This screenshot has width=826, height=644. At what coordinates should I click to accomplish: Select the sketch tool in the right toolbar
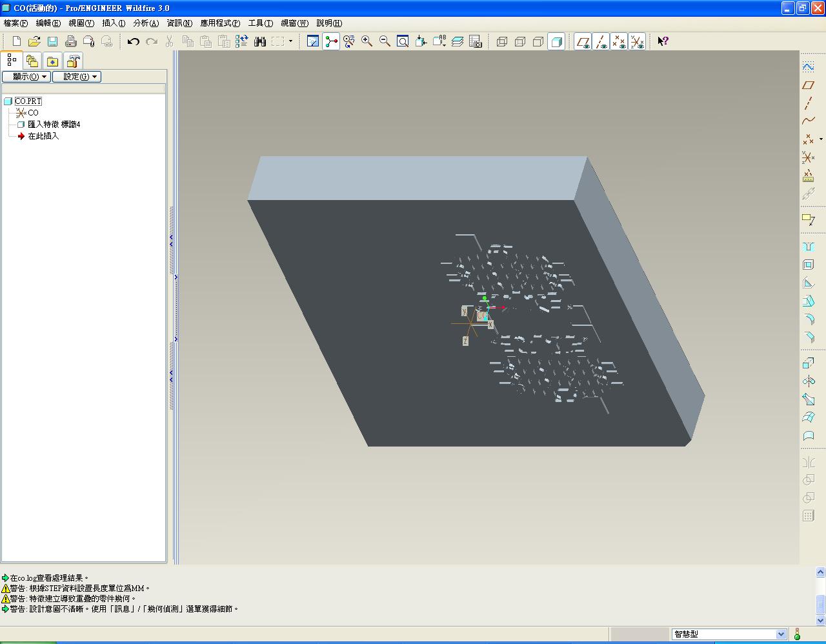[x=808, y=66]
